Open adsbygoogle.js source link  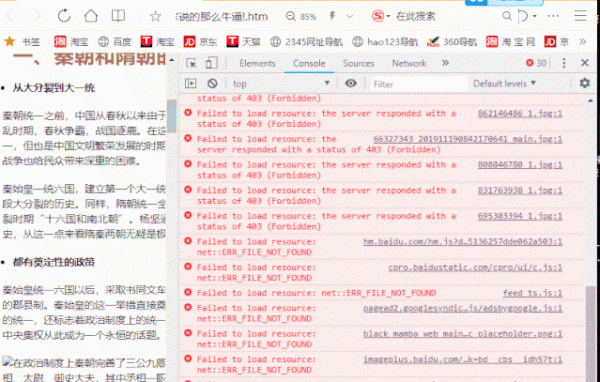463,308
